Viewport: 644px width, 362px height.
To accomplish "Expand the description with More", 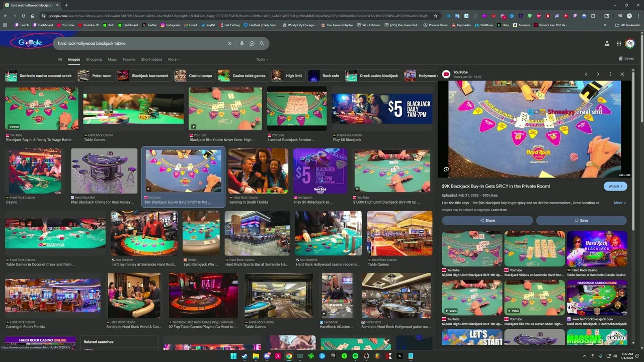I will pos(620,203).
